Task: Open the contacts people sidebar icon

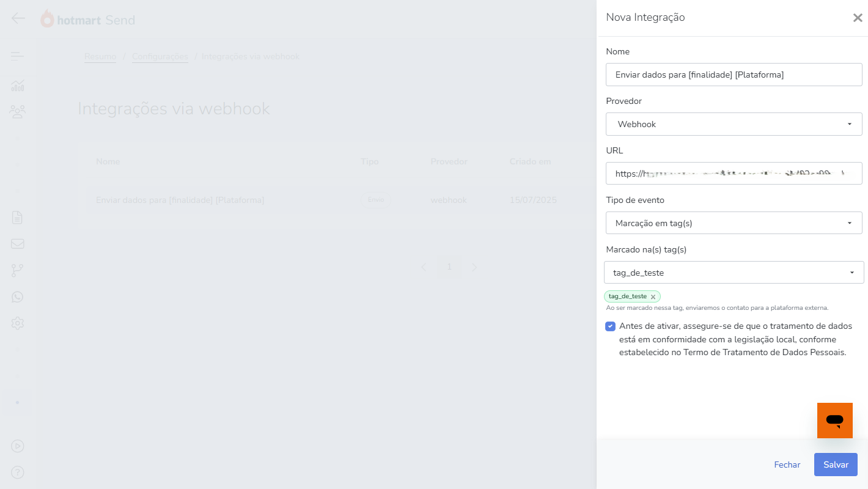Action: (x=18, y=112)
